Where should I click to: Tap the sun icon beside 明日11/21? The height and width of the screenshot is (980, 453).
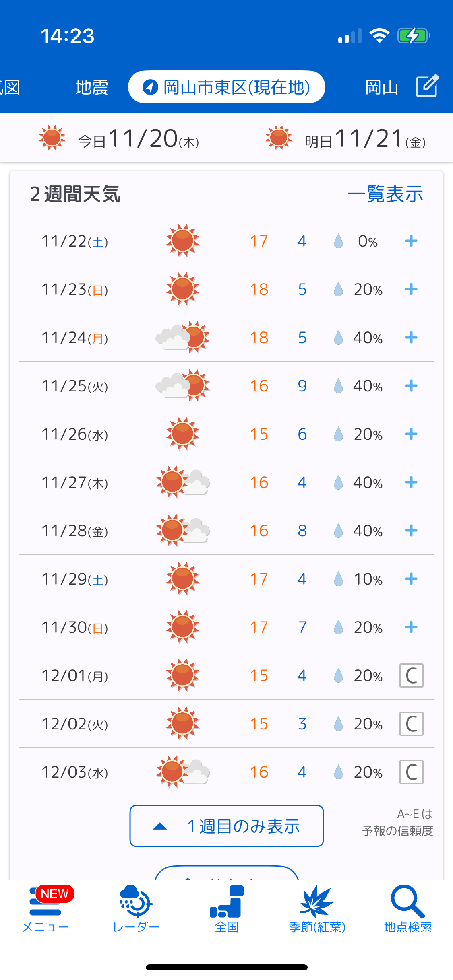point(279,138)
